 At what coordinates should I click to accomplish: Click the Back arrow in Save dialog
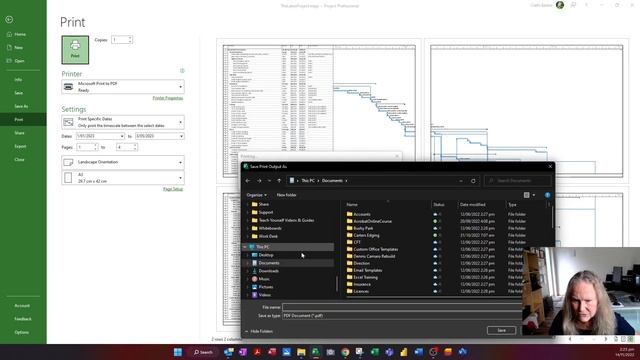pyautogui.click(x=248, y=180)
